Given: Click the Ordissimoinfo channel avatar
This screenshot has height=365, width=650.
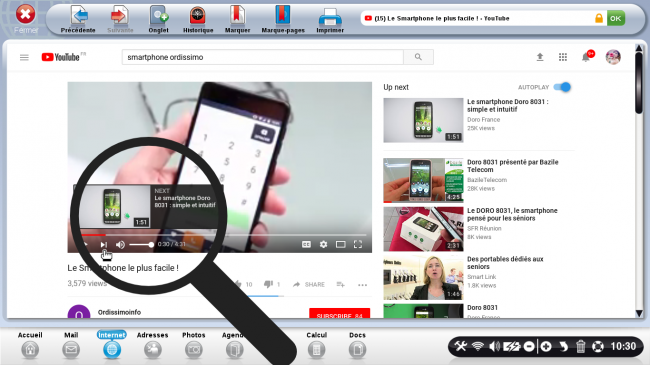Looking at the screenshot, I should click(79, 312).
